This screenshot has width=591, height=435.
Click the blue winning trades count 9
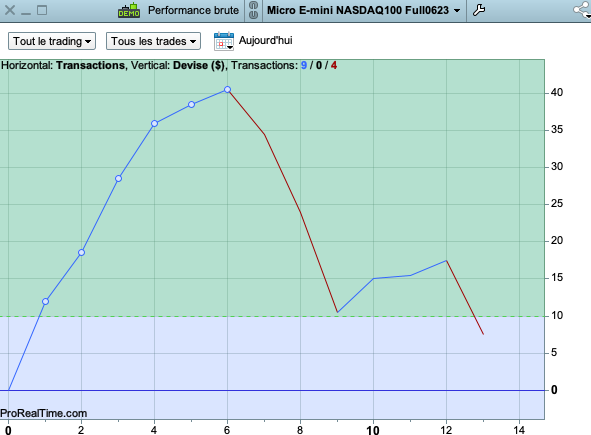click(x=304, y=66)
